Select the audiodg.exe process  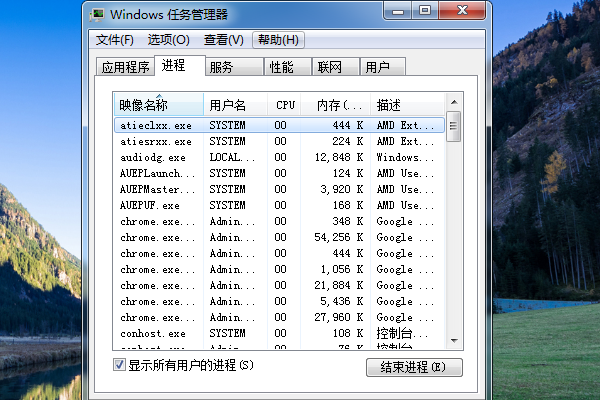point(279,157)
